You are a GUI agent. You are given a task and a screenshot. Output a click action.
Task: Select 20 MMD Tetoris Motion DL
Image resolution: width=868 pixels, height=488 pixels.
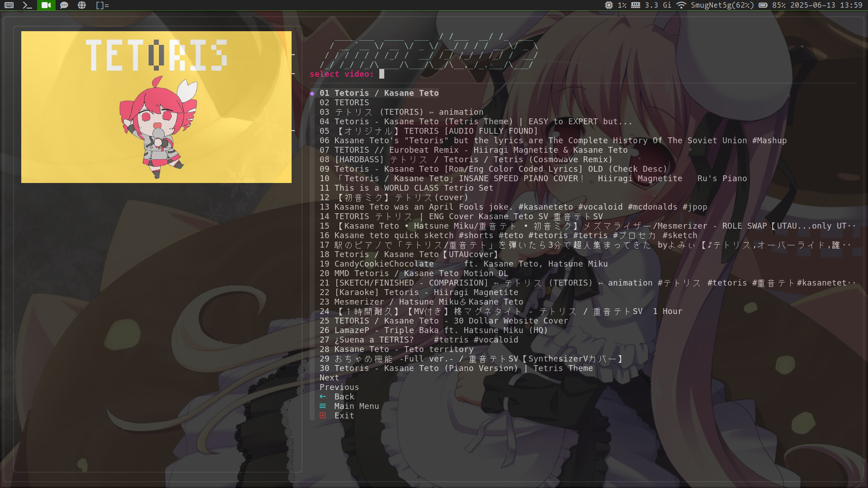[414, 273]
